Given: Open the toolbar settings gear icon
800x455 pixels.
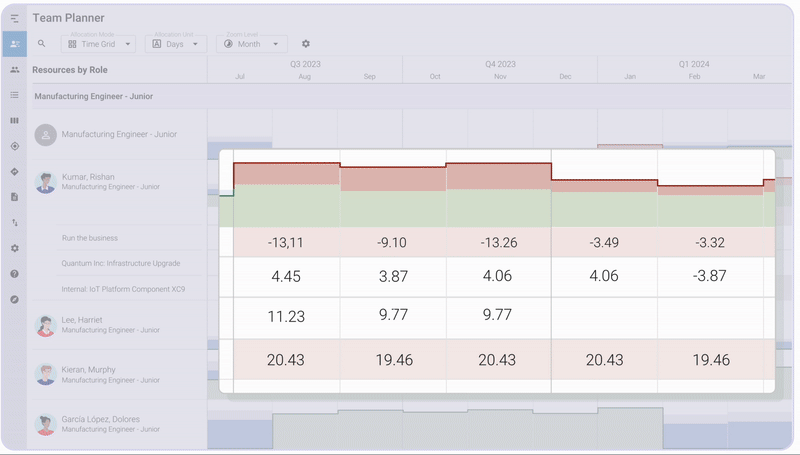Looking at the screenshot, I should tap(306, 44).
